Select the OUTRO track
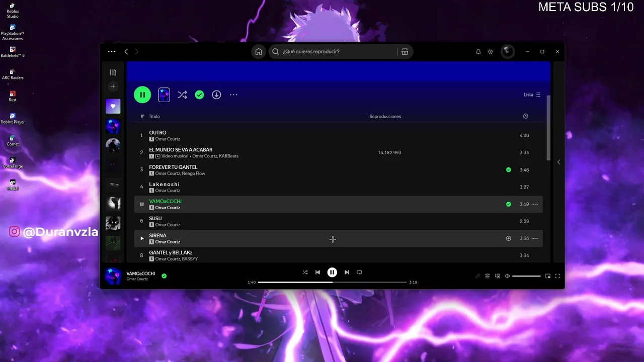 (338, 135)
